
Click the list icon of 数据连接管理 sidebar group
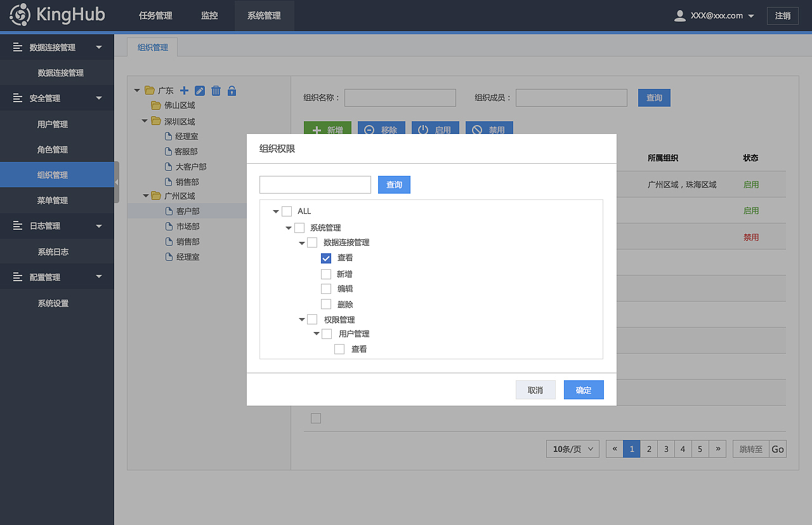[18, 48]
